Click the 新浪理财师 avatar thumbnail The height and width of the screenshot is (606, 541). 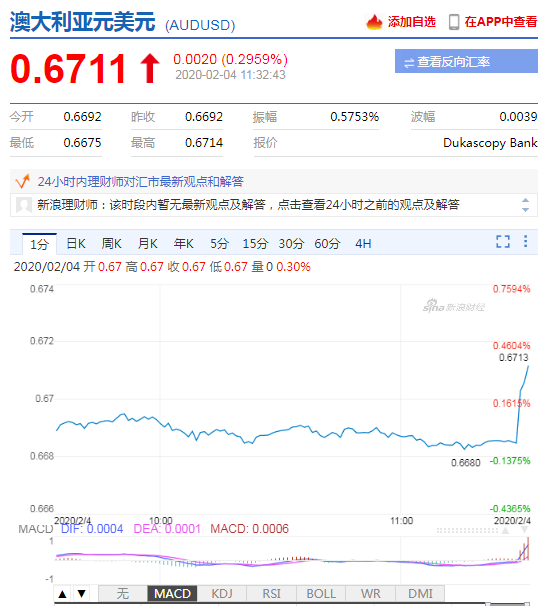24,205
